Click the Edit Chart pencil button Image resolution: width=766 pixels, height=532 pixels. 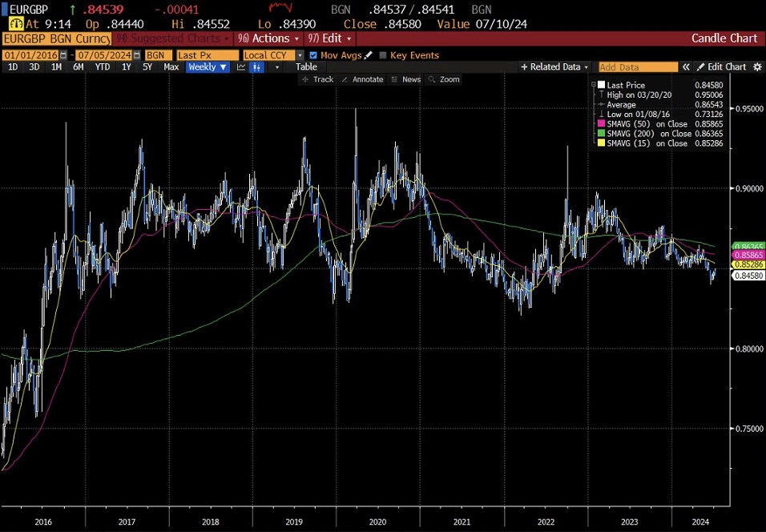coord(722,67)
